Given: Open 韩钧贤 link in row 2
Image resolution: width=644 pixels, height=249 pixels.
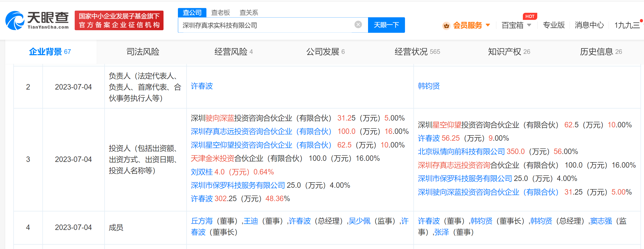Looking at the screenshot, I should coord(429,86).
